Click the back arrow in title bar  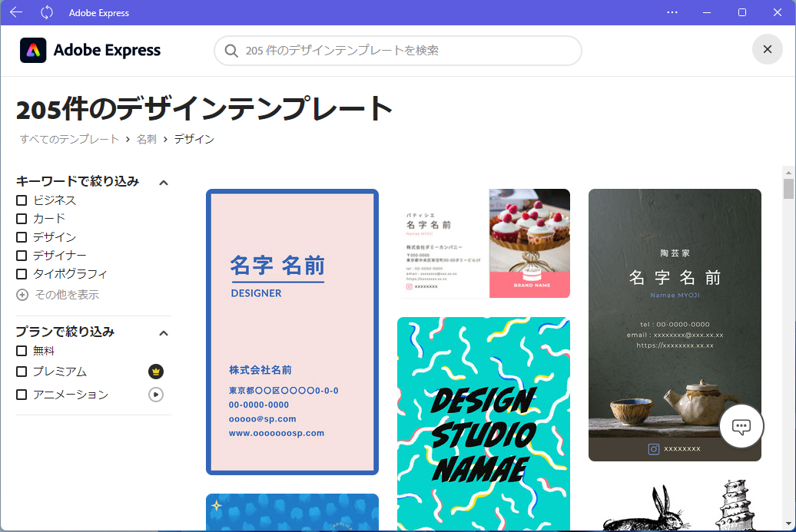16,12
